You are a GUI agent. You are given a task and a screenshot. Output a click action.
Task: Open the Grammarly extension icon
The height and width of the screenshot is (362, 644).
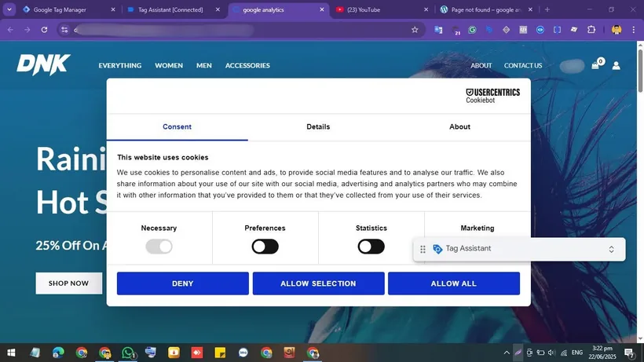[472, 30]
